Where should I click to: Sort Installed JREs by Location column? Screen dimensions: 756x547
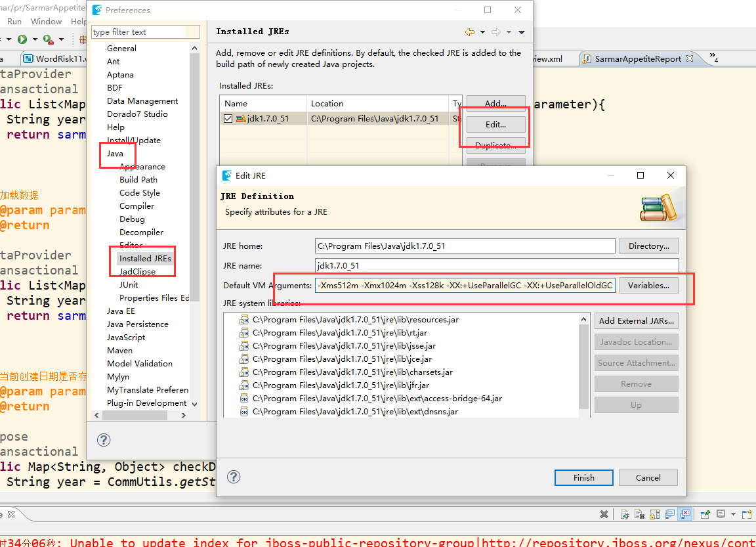(x=377, y=103)
